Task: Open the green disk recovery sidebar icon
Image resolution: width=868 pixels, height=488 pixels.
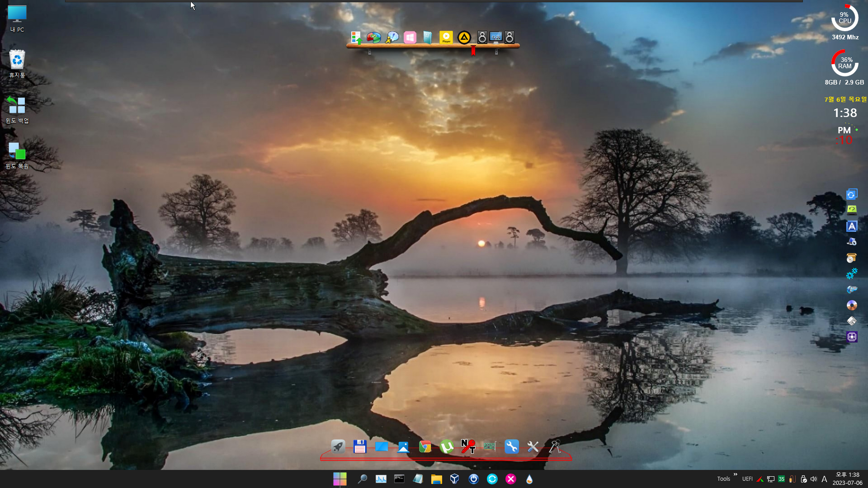Action: [852, 210]
